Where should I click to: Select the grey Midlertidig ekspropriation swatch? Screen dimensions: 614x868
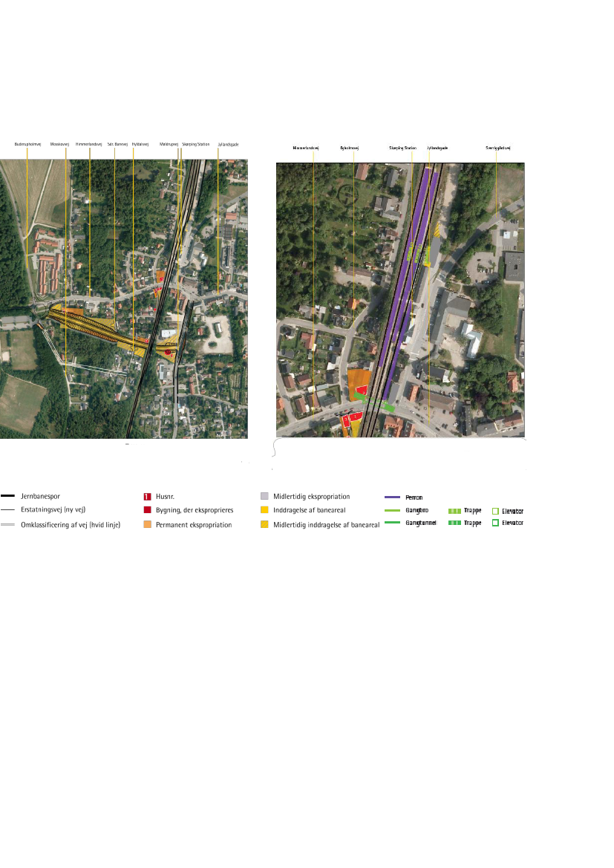[264, 496]
